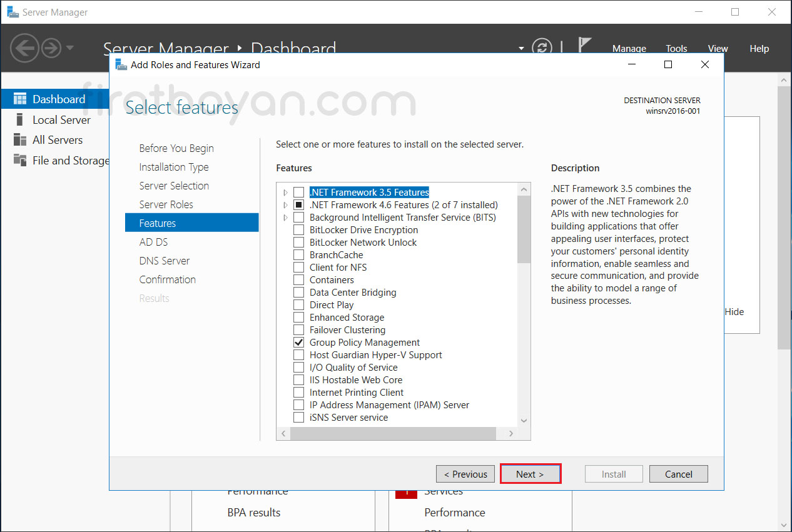792x532 pixels.
Task: Click the features list scroll-up arrow
Action: tap(524, 189)
